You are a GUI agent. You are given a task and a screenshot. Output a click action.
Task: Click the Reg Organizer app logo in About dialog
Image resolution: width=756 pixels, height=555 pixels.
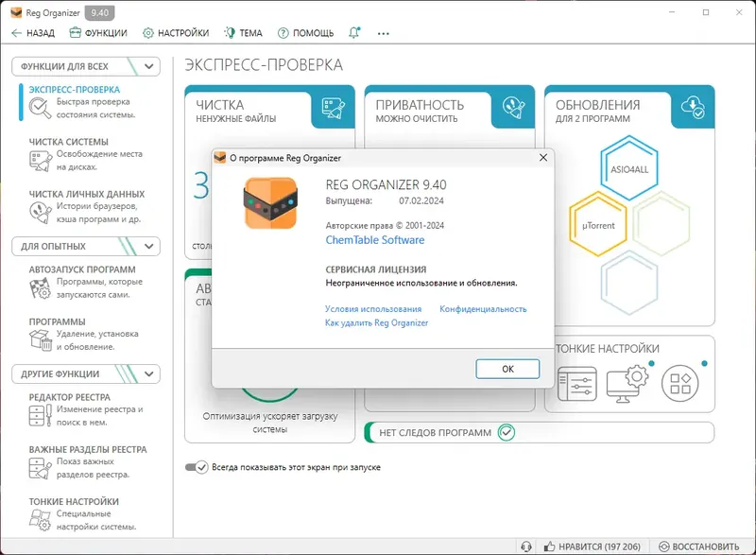tap(270, 203)
